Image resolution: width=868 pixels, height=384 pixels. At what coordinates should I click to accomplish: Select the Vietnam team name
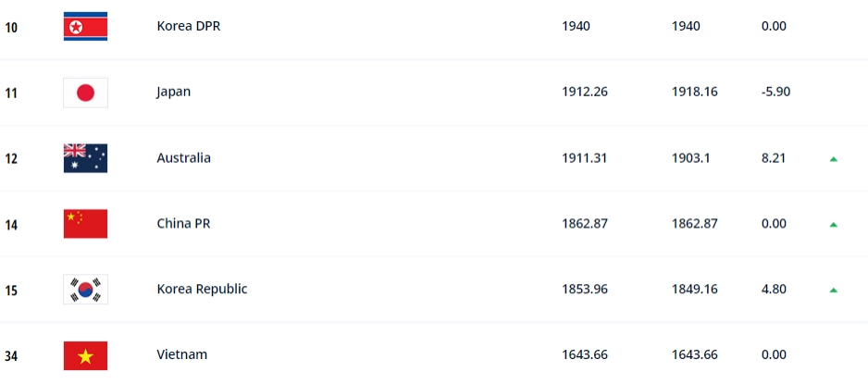tap(181, 354)
